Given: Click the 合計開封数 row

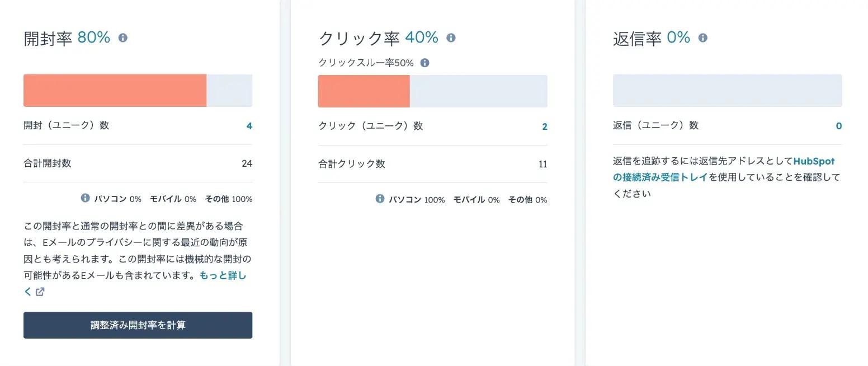Looking at the screenshot, I should [x=138, y=163].
